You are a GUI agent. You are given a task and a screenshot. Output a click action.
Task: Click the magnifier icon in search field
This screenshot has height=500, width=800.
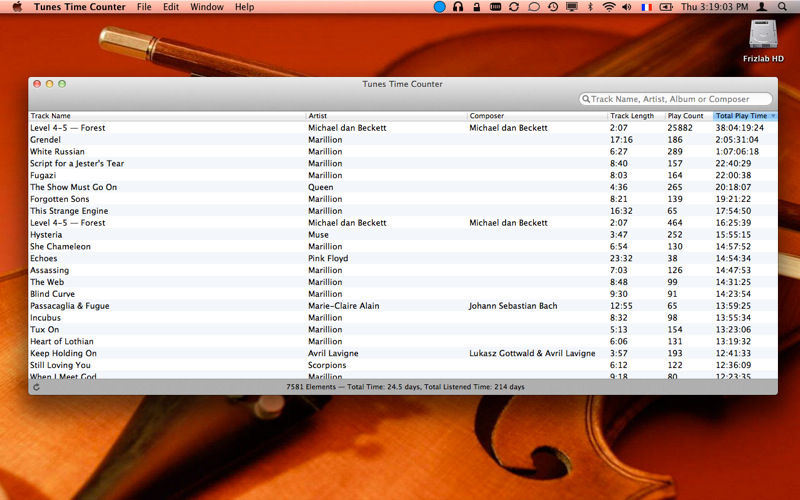[x=586, y=99]
